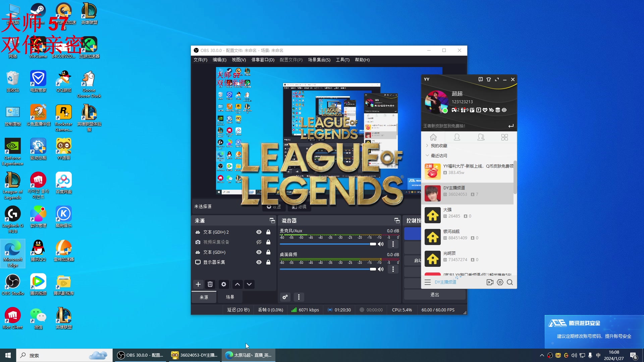The width and height of the screenshot is (644, 362).
Task: Open 视图(V) menu in OBS
Action: (x=239, y=60)
